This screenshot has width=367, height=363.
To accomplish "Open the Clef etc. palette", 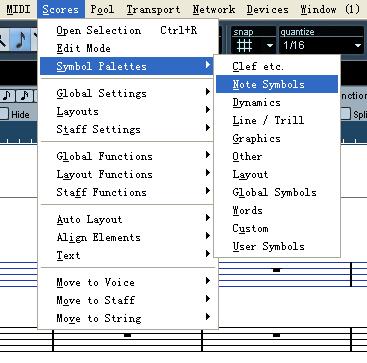I will tap(277, 66).
